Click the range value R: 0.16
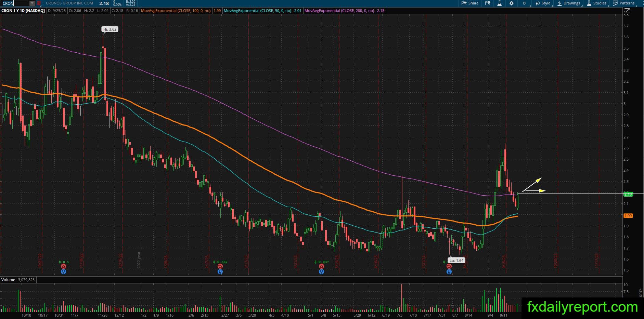Image resolution: width=644 pixels, height=319 pixels. (x=132, y=11)
